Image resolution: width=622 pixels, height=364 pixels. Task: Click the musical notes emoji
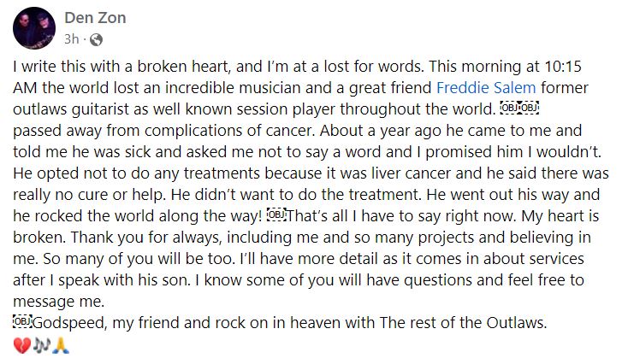click(x=41, y=344)
